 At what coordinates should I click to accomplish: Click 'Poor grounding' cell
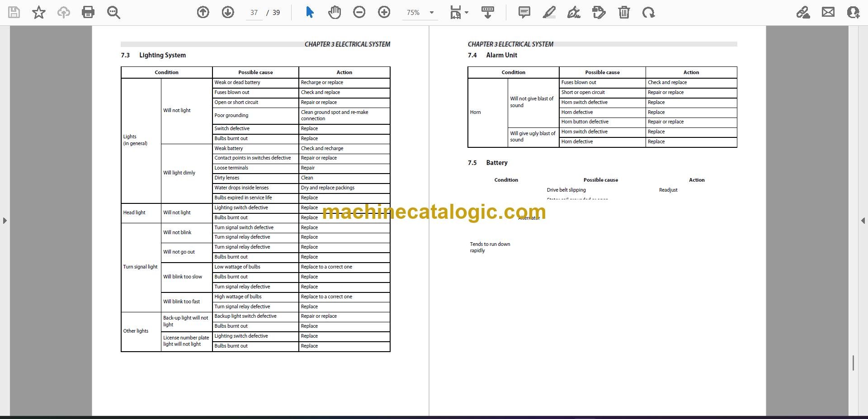point(255,115)
